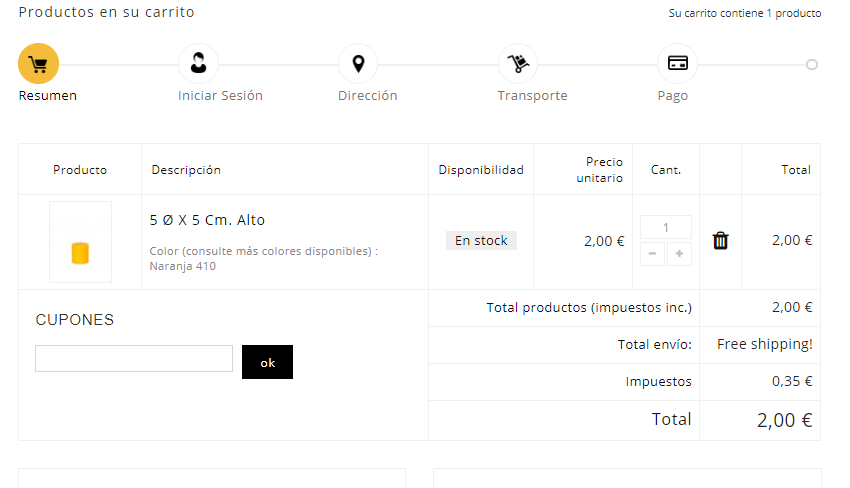Select the Pago step label
Screen dimensions: 850x488
coord(672,96)
